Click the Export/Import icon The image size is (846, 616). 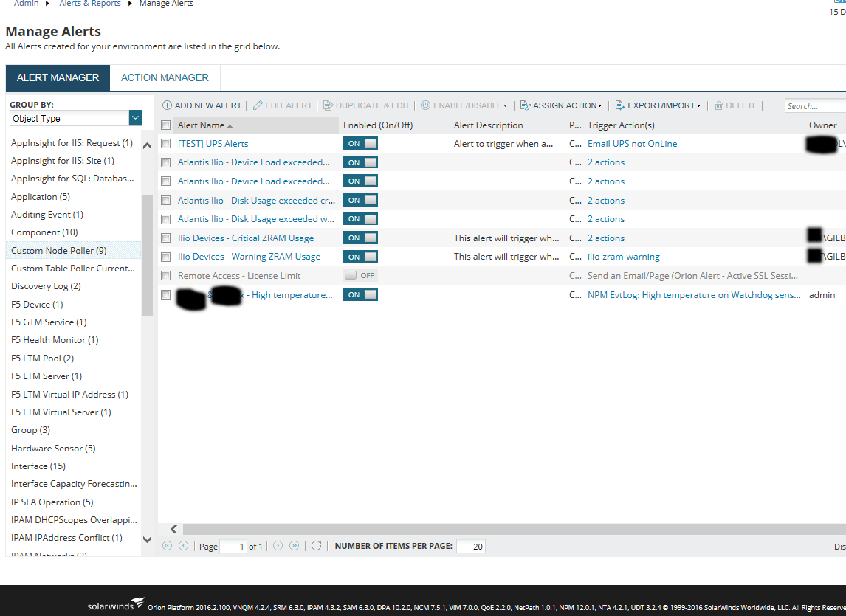620,105
